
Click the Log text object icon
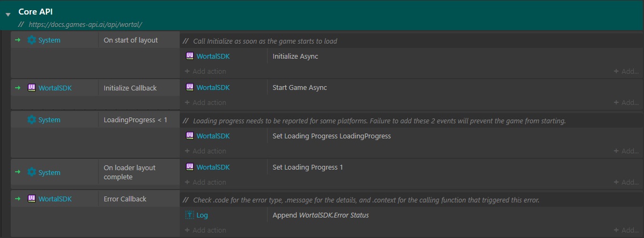(x=189, y=215)
